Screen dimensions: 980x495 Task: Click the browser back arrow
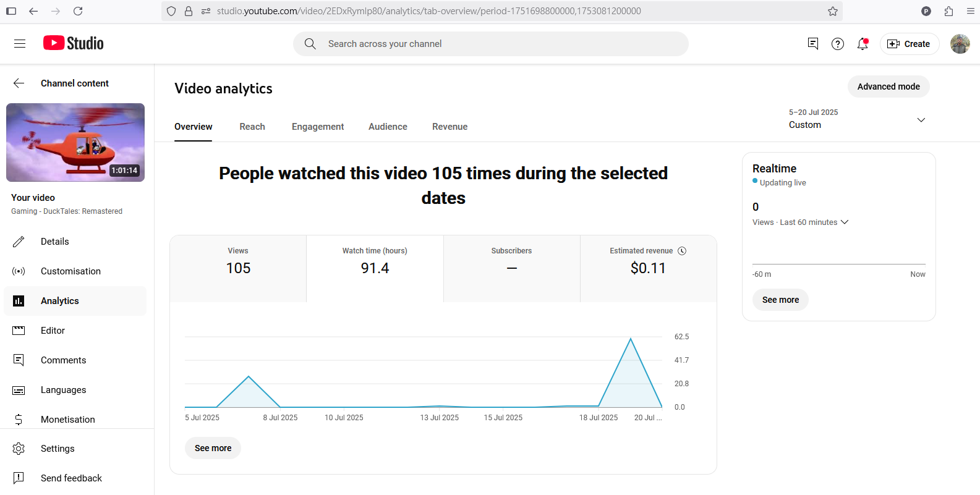tap(33, 11)
